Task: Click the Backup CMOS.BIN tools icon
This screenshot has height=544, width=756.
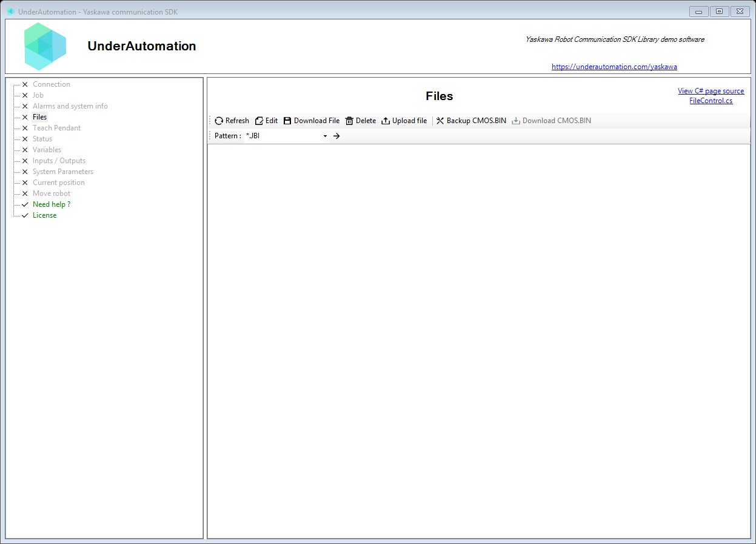Action: pyautogui.click(x=440, y=121)
